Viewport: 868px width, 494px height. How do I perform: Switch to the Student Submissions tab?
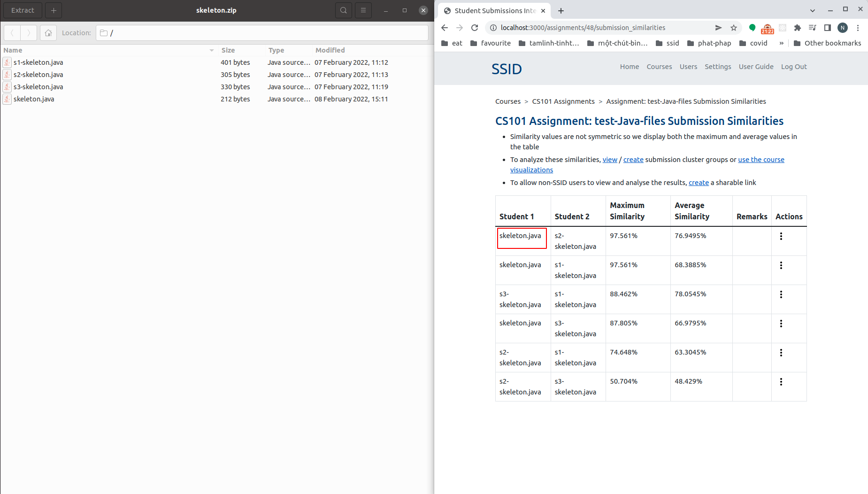point(494,10)
